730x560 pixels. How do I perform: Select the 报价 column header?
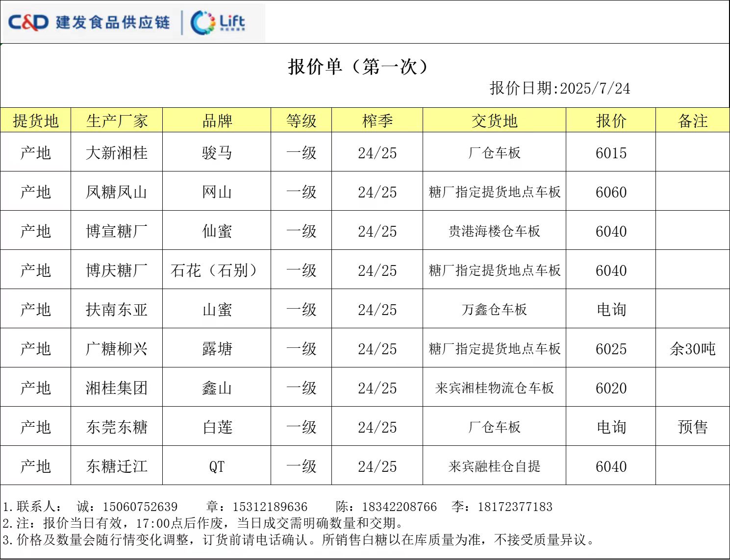[x=611, y=121]
